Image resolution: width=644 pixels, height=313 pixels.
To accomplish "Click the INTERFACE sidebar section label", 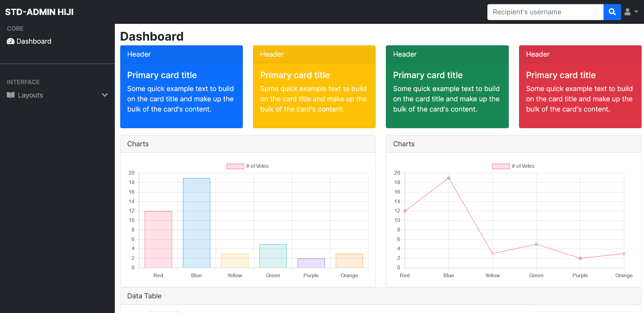I will (23, 82).
